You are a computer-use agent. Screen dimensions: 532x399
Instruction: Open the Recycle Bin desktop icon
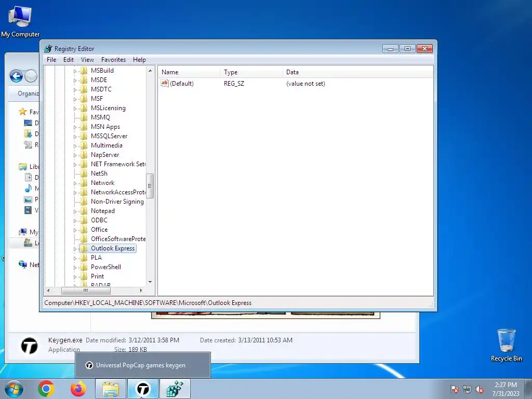(506, 345)
